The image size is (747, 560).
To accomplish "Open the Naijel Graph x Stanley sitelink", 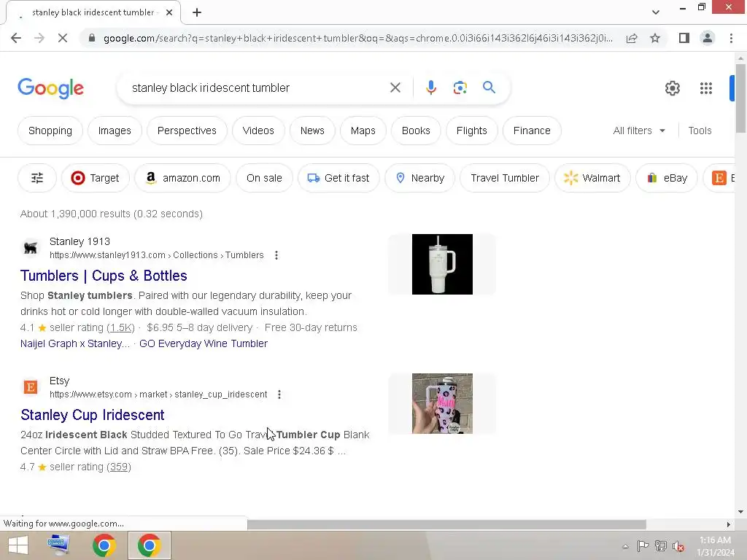I will point(75,343).
